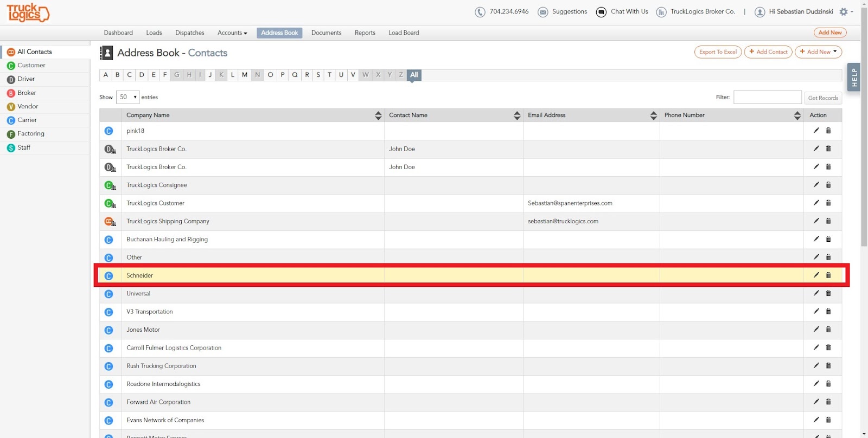The image size is (868, 438).
Task: Show All contacts alphabet filter
Action: coord(414,75)
